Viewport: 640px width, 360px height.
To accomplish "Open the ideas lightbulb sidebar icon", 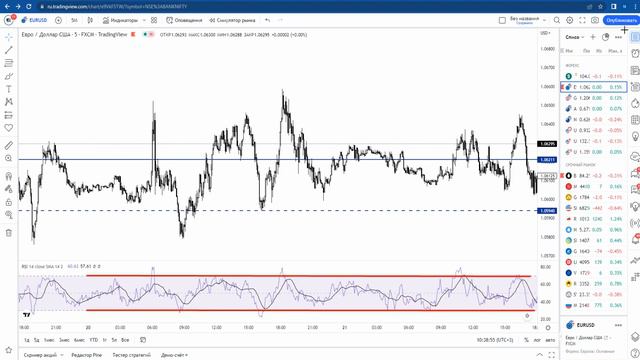I will coord(635,136).
